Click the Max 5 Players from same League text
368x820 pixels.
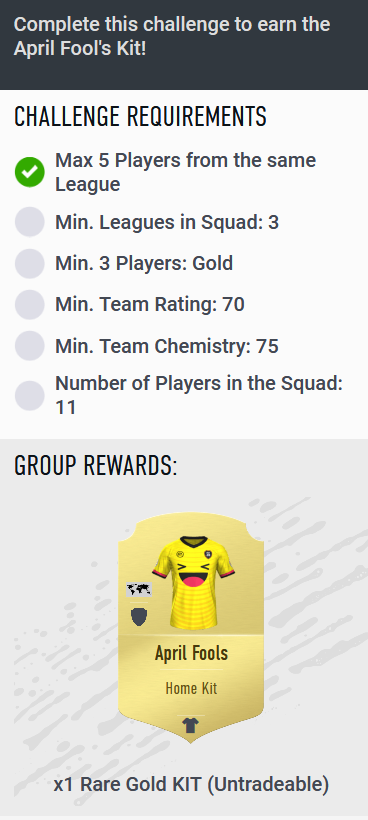pyautogui.click(x=186, y=172)
